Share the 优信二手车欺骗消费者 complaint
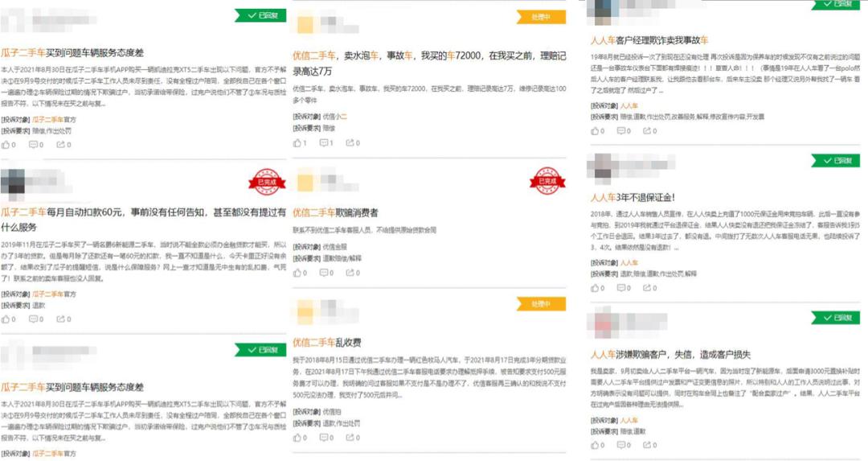This screenshot has width=868, height=461. [353, 273]
